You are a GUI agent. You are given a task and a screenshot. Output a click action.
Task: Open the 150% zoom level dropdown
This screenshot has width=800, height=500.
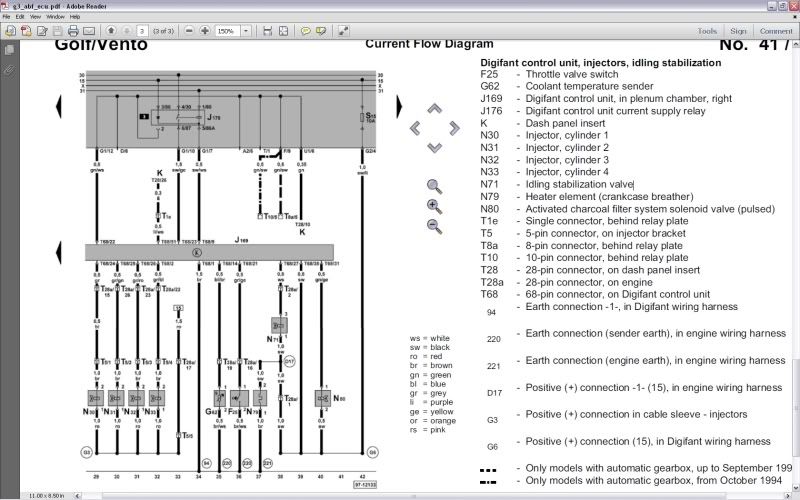coord(247,31)
